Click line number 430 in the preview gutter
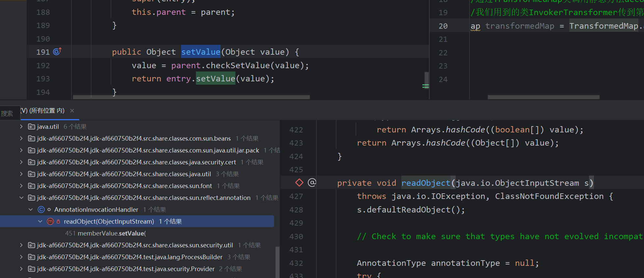Viewport: 644px width, 278px height. click(x=296, y=236)
